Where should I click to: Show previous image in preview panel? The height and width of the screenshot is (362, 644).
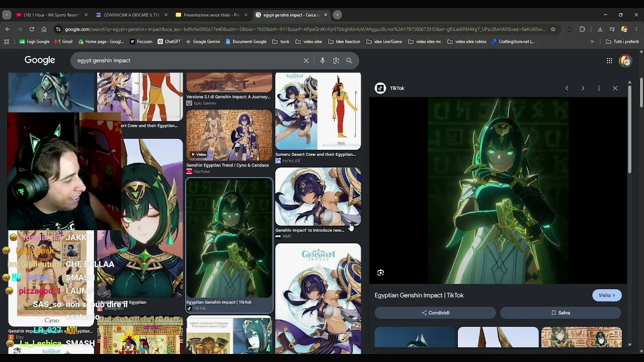click(567, 88)
